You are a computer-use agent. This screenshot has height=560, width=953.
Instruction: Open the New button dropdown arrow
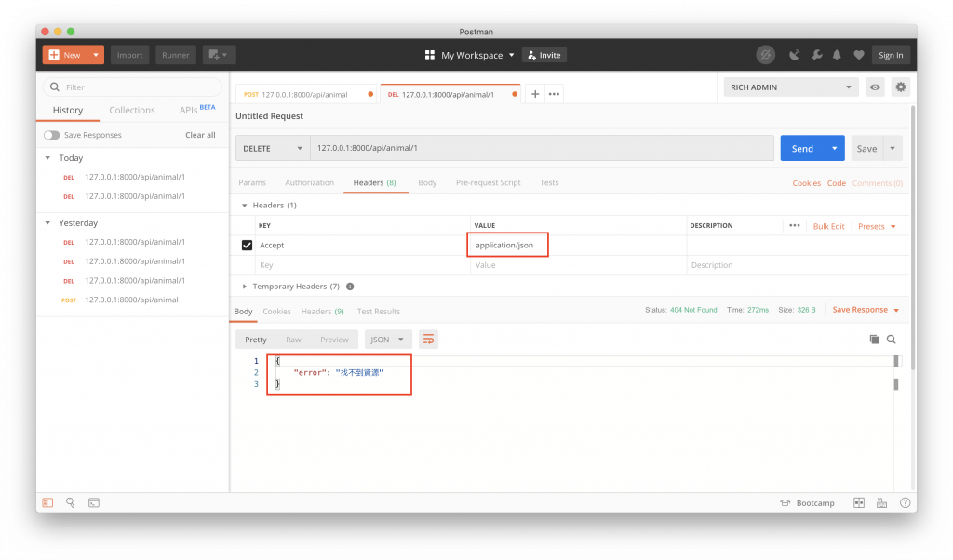96,55
